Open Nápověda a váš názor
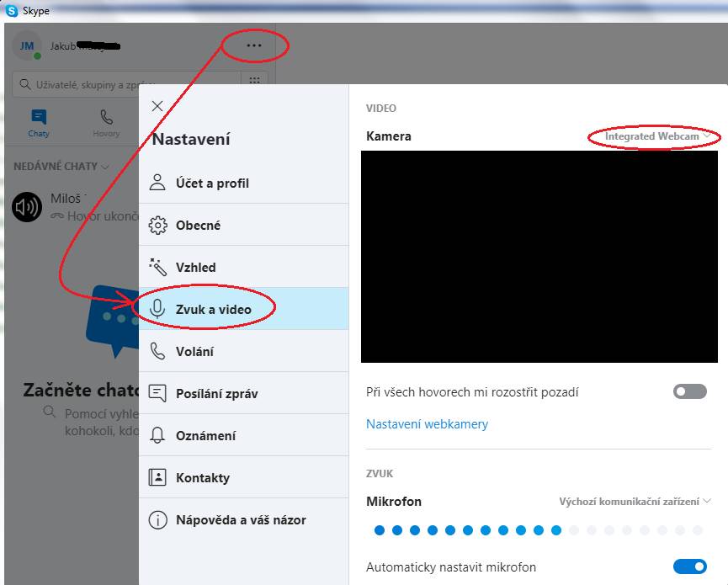Screen dimensions: 728x585 pyautogui.click(x=244, y=520)
